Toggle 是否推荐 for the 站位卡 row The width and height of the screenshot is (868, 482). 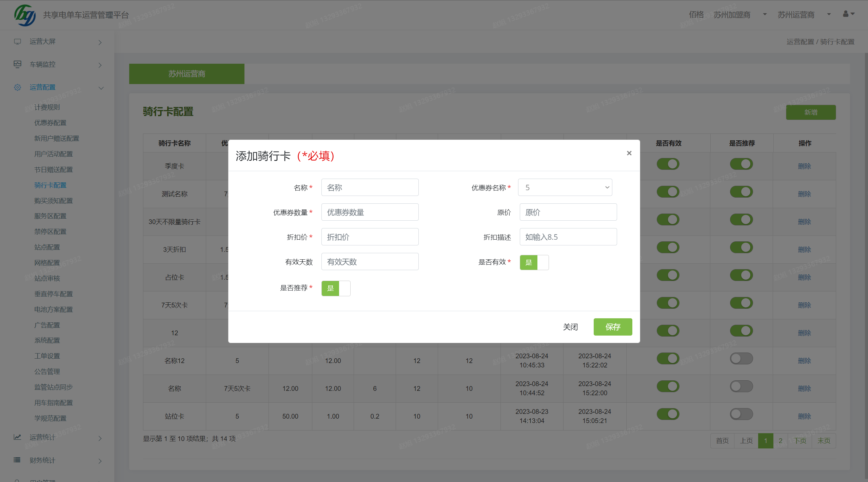(x=741, y=414)
